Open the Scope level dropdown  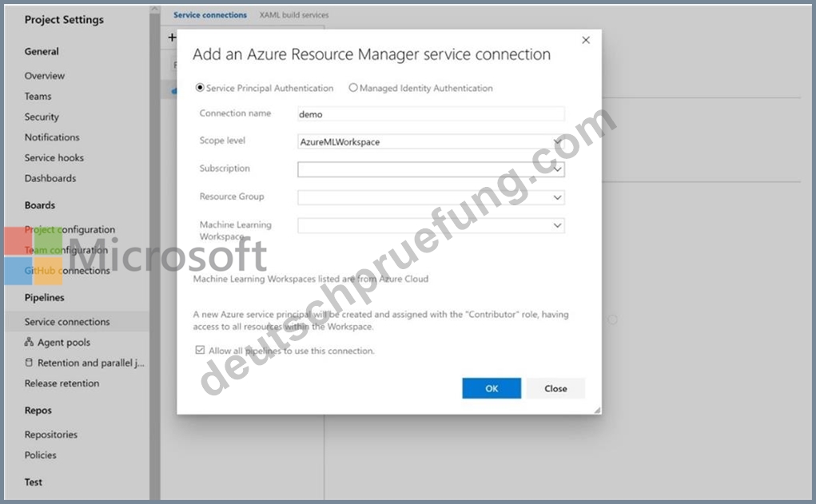pos(431,141)
